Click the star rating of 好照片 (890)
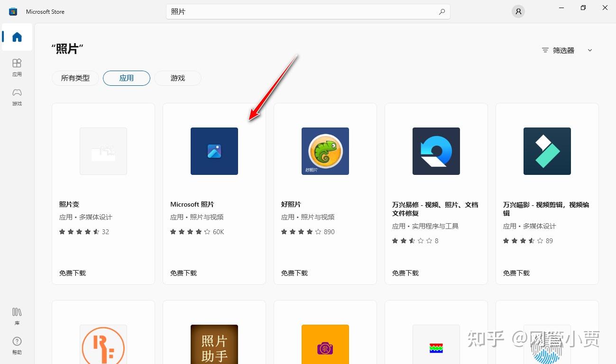 tap(308, 232)
